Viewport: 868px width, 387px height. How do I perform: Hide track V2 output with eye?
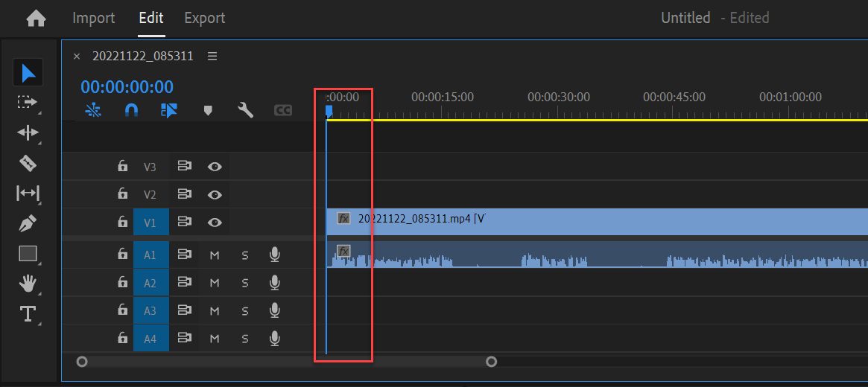[x=215, y=194]
